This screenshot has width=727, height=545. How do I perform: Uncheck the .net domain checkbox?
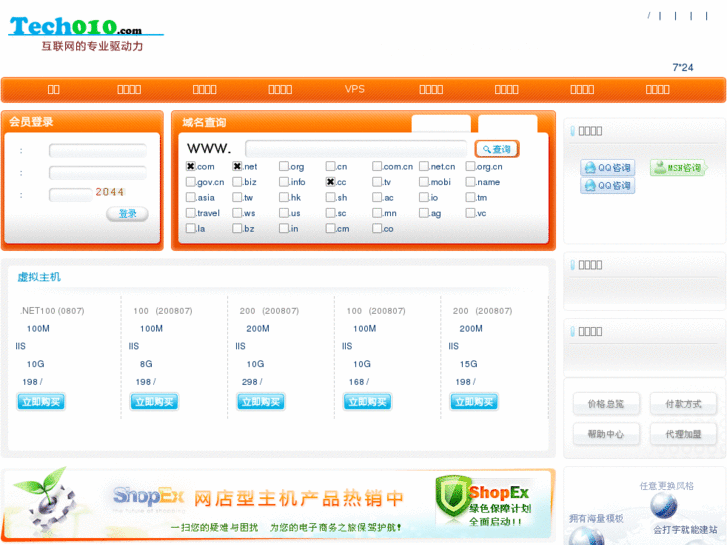[x=237, y=166]
